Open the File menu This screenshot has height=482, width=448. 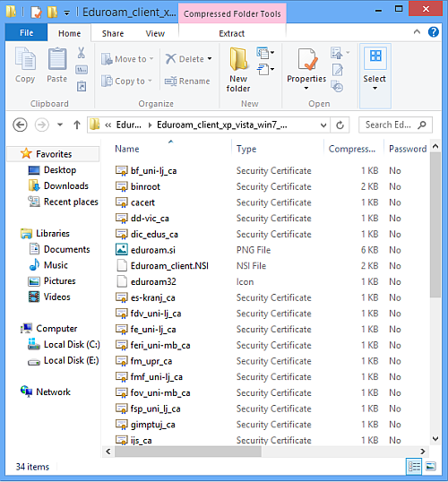(27, 32)
